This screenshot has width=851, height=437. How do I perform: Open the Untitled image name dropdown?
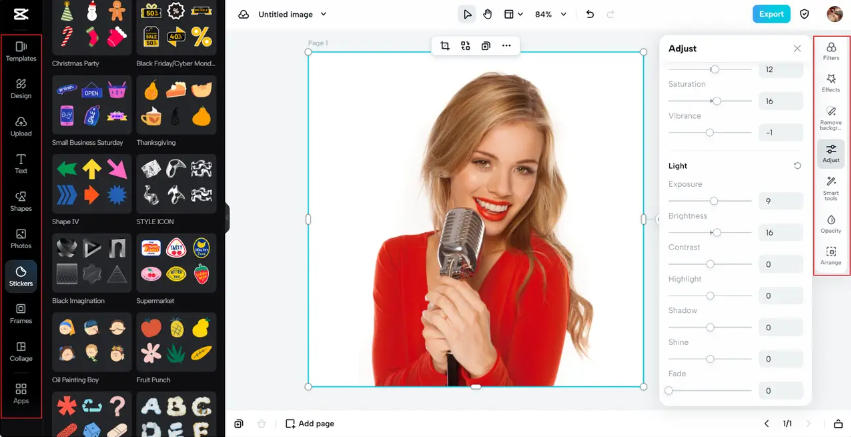click(293, 14)
